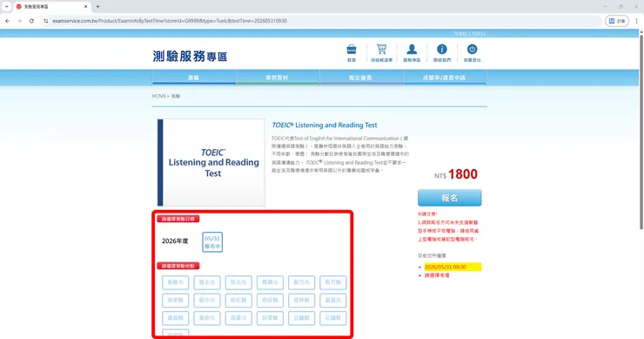Click the 測驗服務專區 site logo

[190, 57]
